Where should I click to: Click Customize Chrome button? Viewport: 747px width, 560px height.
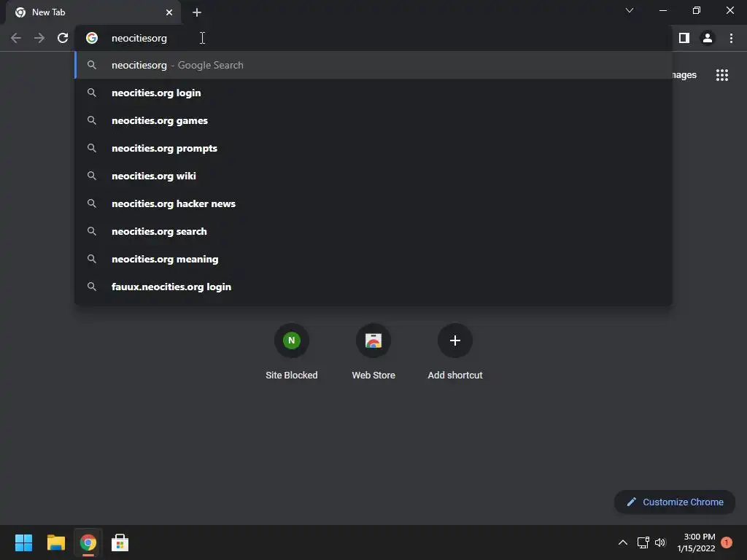click(675, 502)
